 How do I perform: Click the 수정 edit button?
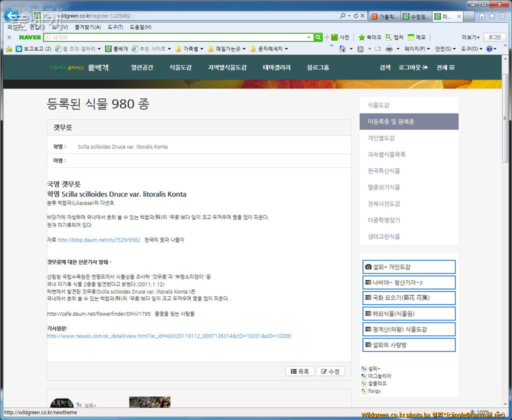point(330,371)
